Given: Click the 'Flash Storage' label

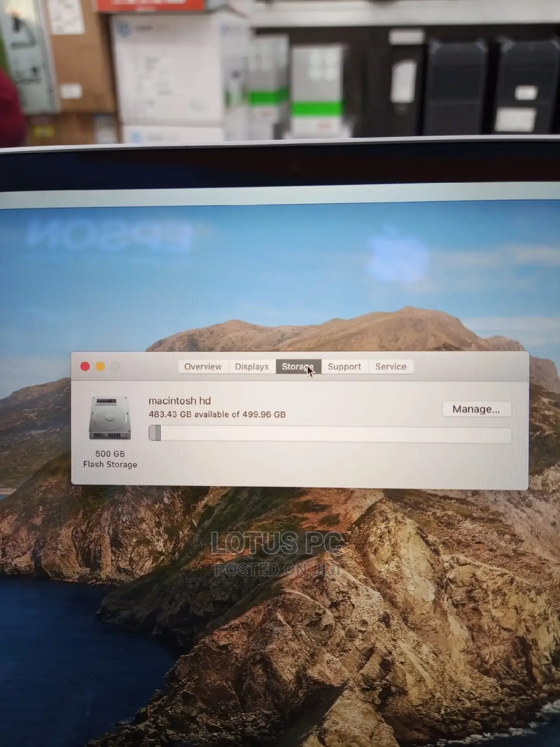Looking at the screenshot, I should click(110, 464).
